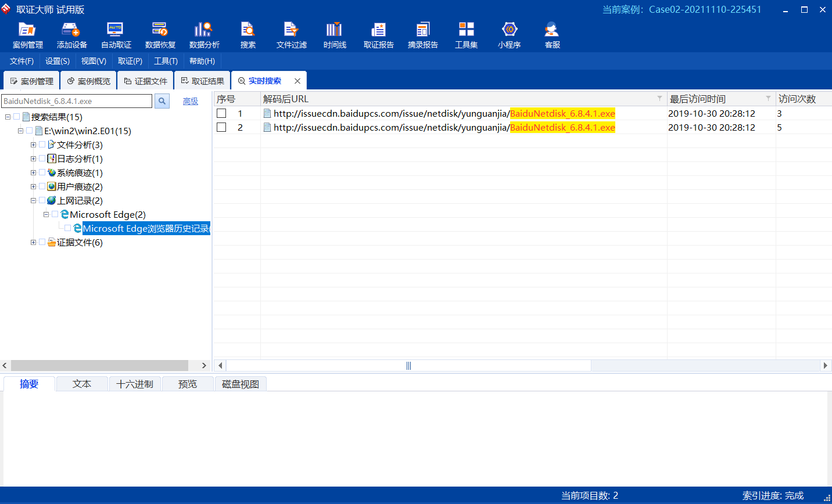Open 工具集 in the toolbar
Screen dimensions: 832x504
tap(466, 35)
